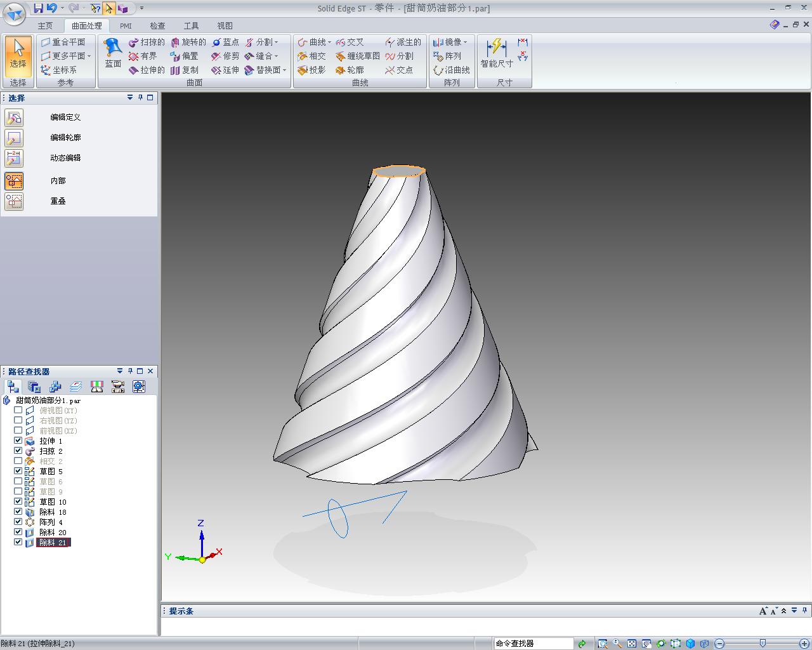Image resolution: width=812 pixels, height=650 pixels.
Task: Select the 偏置 offset surface tool
Action: (184, 56)
